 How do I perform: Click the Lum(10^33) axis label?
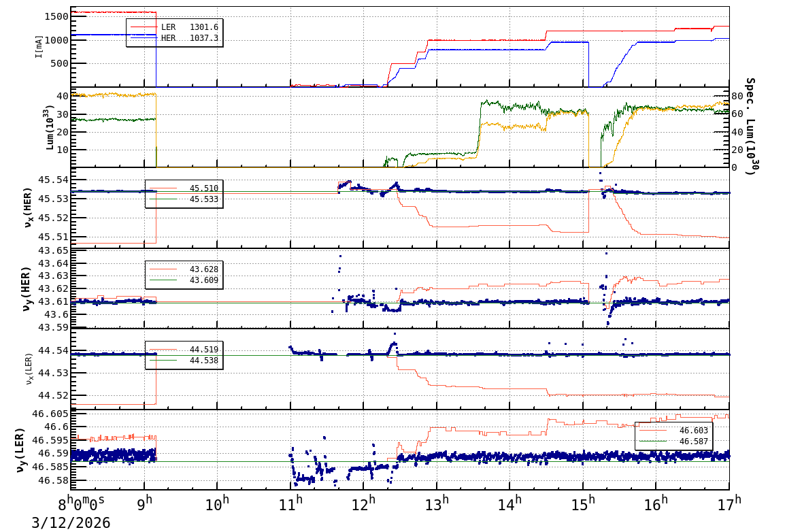tap(50, 127)
